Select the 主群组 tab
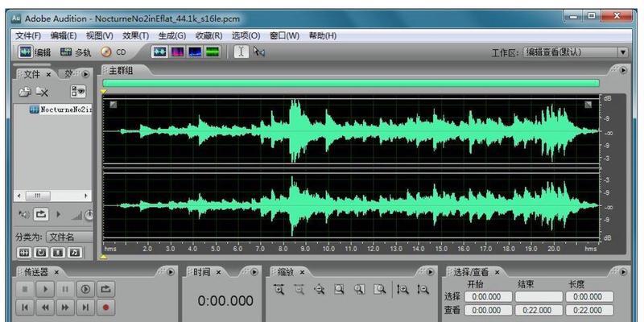Viewport: 644px width, 322px height. (x=121, y=71)
